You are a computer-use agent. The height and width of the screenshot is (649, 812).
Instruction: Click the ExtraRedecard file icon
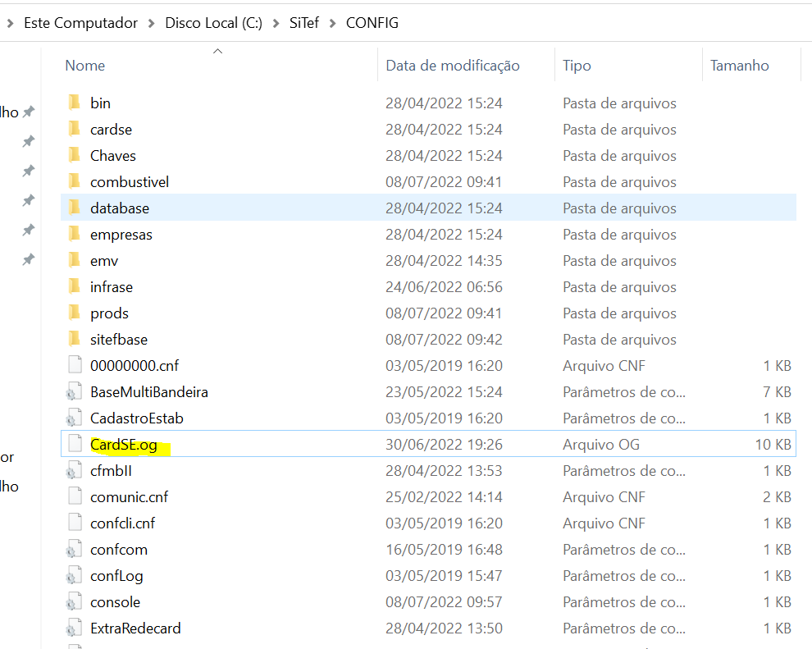pyautogui.click(x=74, y=628)
